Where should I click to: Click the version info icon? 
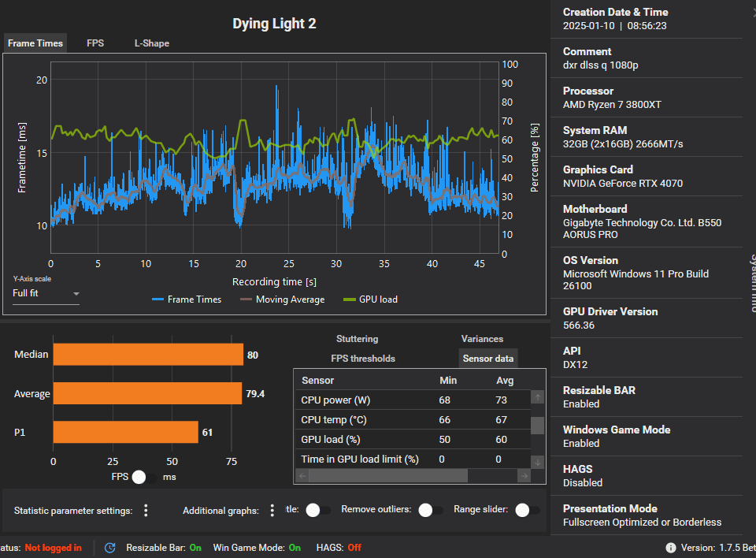coord(670,548)
